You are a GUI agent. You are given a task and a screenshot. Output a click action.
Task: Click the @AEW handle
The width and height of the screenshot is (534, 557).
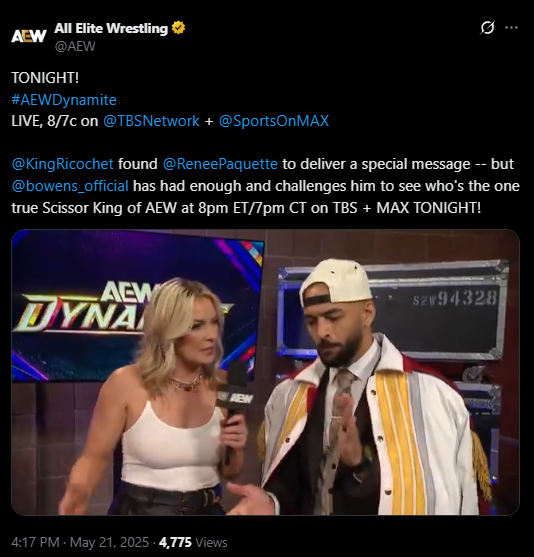click(75, 46)
